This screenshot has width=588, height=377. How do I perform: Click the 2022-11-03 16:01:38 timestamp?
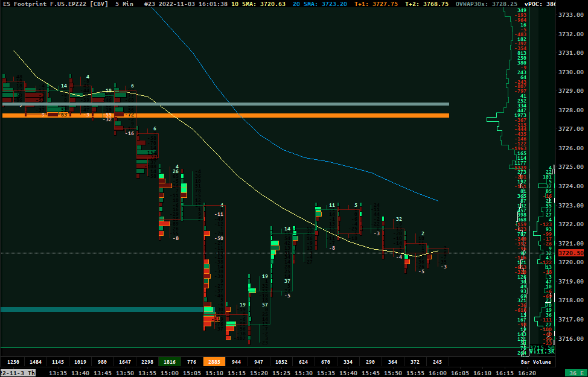[193, 4]
